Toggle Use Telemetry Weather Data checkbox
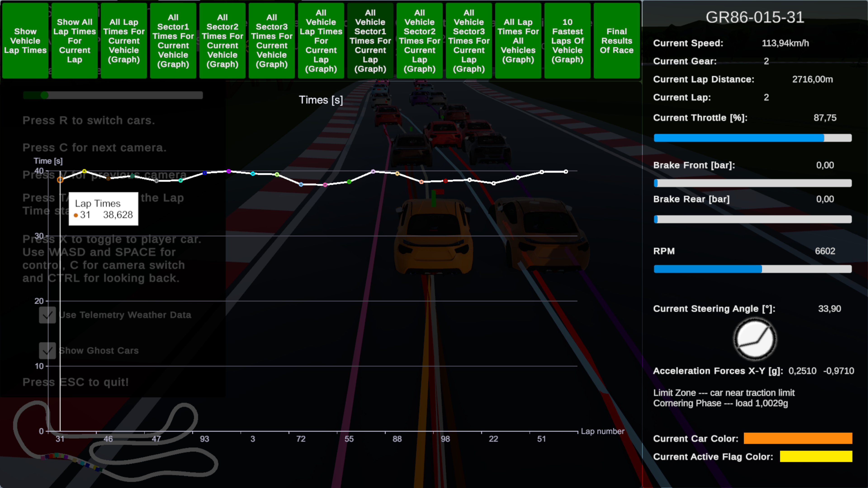 [x=47, y=315]
